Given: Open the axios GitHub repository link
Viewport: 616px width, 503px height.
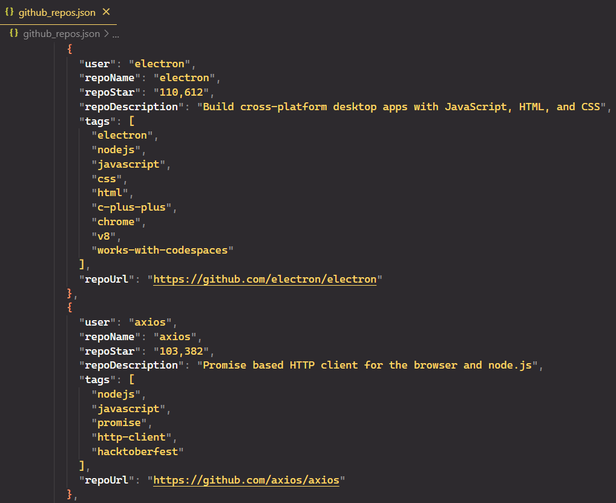Looking at the screenshot, I should pyautogui.click(x=246, y=480).
